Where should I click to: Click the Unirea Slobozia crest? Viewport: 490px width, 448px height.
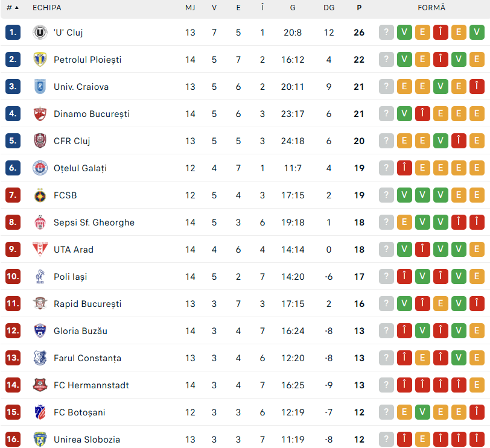[40, 440]
